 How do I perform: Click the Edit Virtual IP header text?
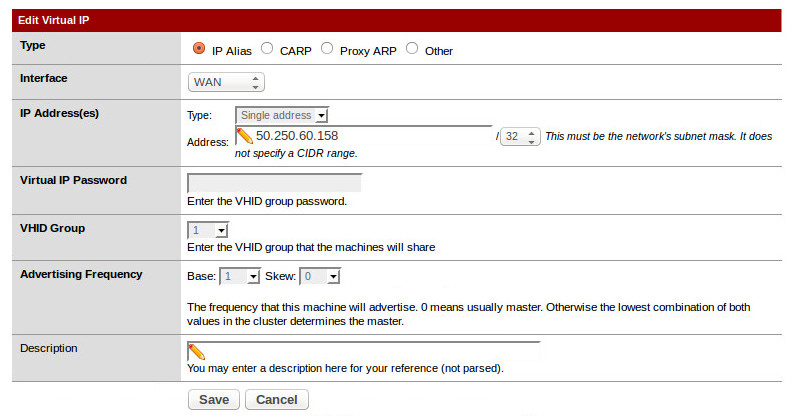pos(54,20)
